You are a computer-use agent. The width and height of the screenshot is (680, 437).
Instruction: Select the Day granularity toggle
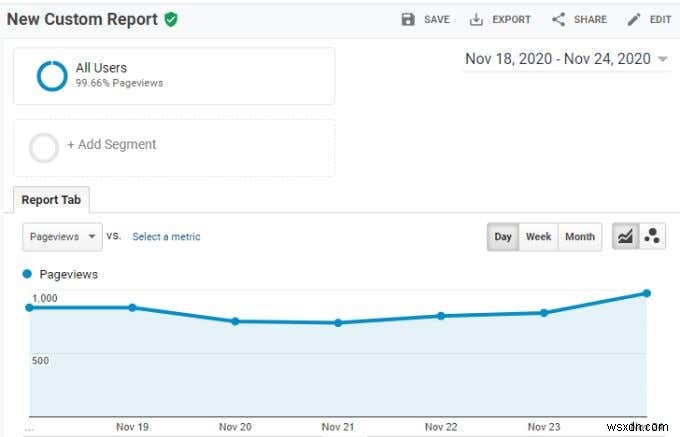503,237
